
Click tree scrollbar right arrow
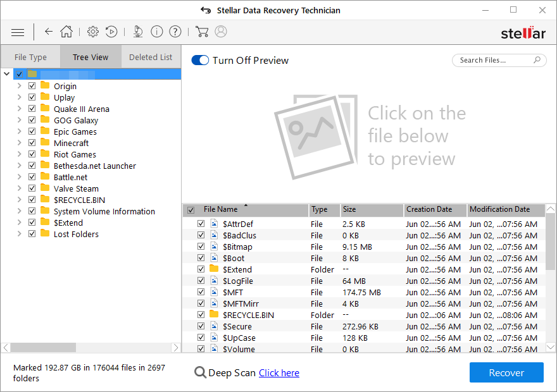tap(176, 348)
